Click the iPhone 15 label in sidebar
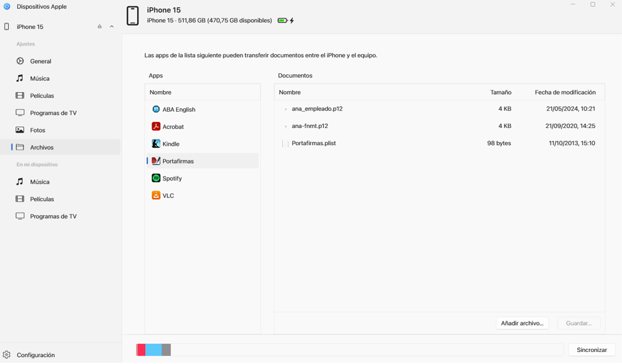The width and height of the screenshot is (622, 364). (x=30, y=27)
